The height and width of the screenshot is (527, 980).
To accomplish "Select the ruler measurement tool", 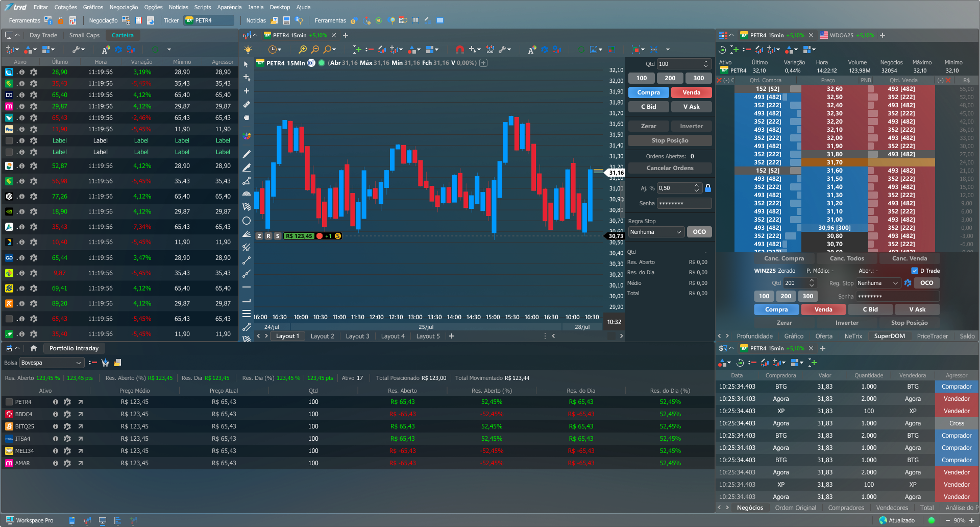I will pyautogui.click(x=247, y=104).
